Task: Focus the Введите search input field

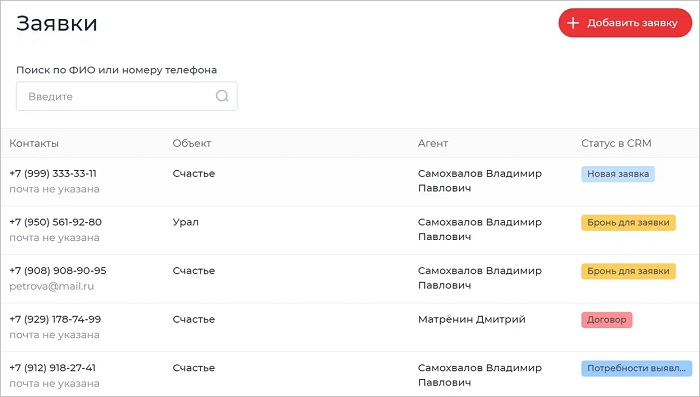Action: click(x=127, y=96)
